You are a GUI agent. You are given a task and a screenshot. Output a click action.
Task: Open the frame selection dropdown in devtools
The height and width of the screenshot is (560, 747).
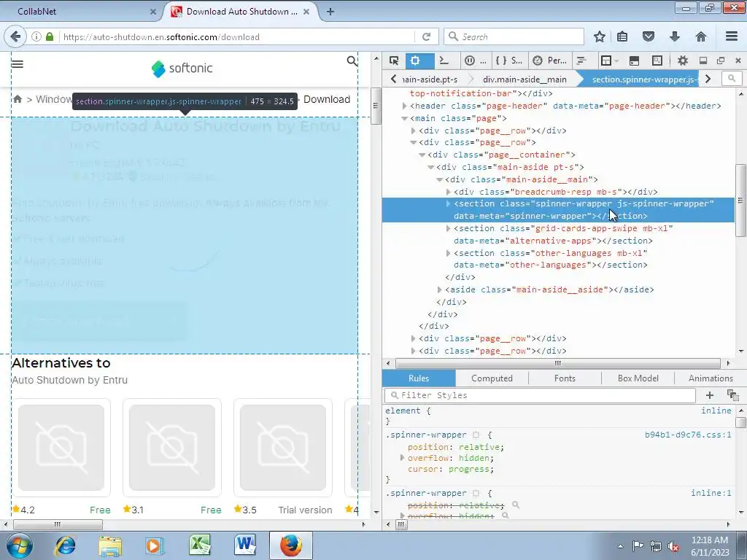[x=609, y=61]
